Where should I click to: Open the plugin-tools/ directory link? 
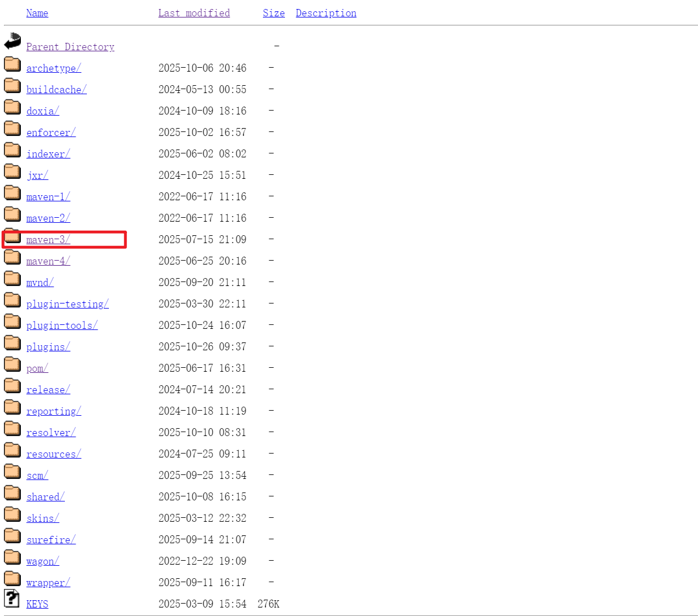[x=62, y=325]
